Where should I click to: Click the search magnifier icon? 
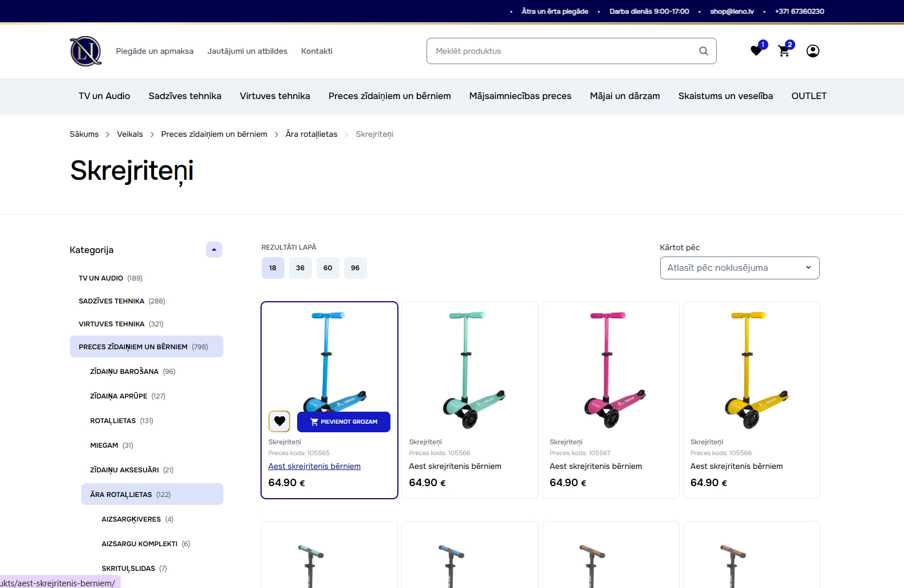coord(704,51)
